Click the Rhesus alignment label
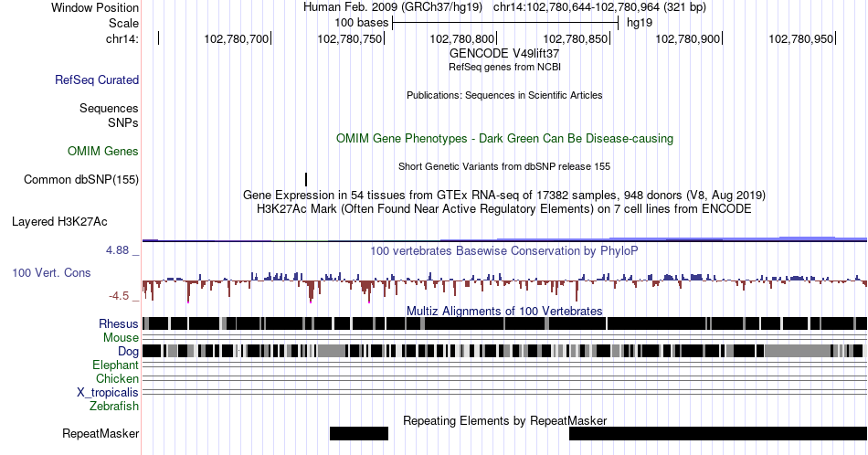Image resolution: width=868 pixels, height=455 pixels. (x=119, y=323)
